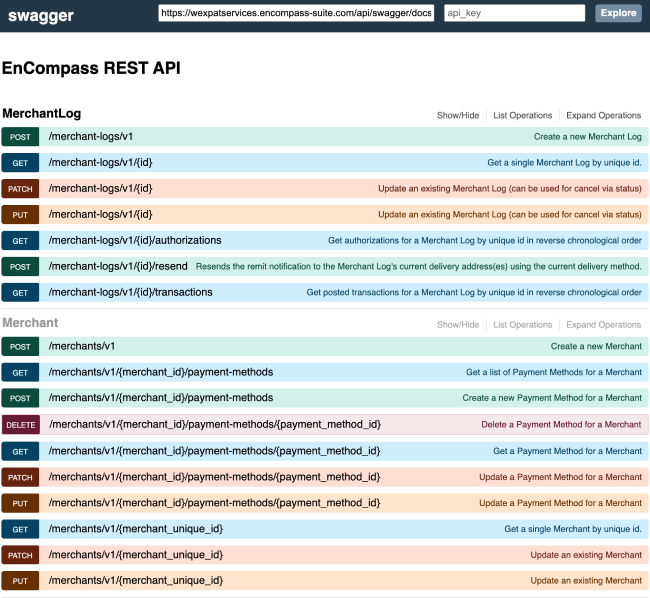
Task: Click PATCH badge for payment-methods/{payment_method_id}
Action: tap(20, 477)
